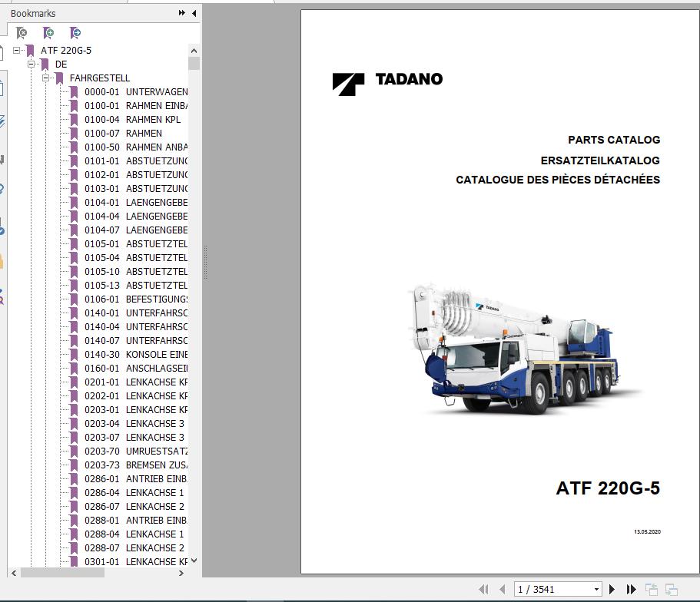
Task: Open bookmark 0203-01 LENKACHSE
Action: point(136,410)
